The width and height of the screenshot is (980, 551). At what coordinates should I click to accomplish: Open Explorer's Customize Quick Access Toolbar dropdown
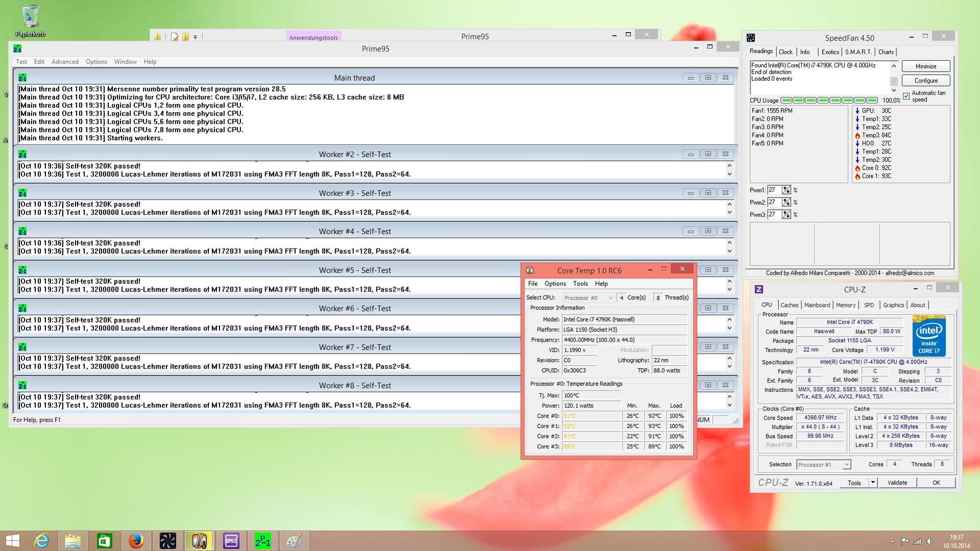click(195, 37)
